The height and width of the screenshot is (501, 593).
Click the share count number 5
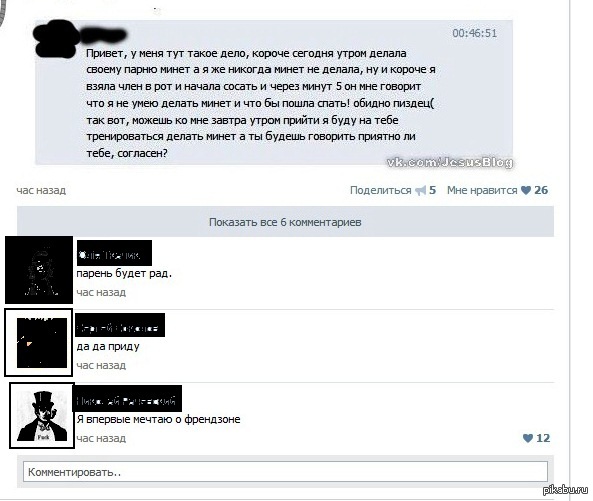tap(433, 190)
